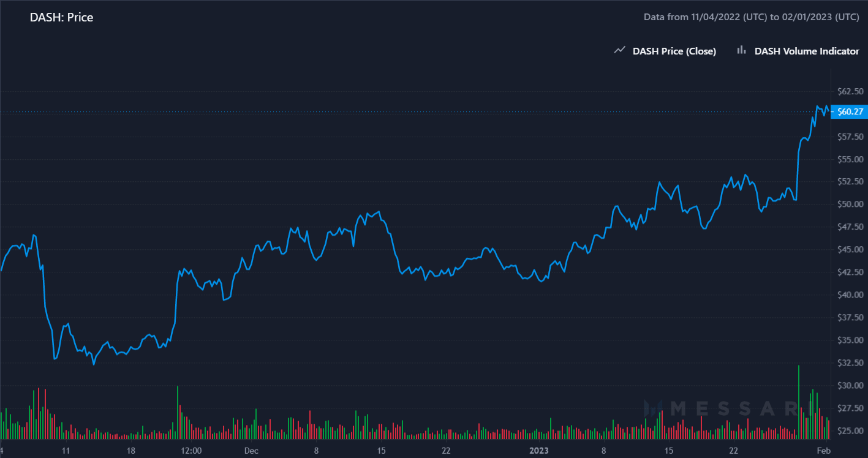Click the $40.00 price axis label

click(x=850, y=295)
